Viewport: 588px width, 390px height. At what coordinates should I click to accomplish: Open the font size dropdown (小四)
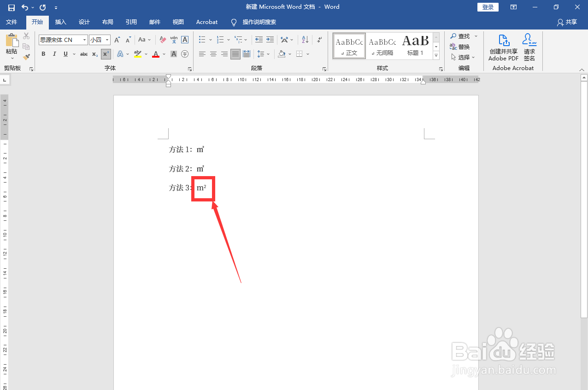click(x=107, y=40)
